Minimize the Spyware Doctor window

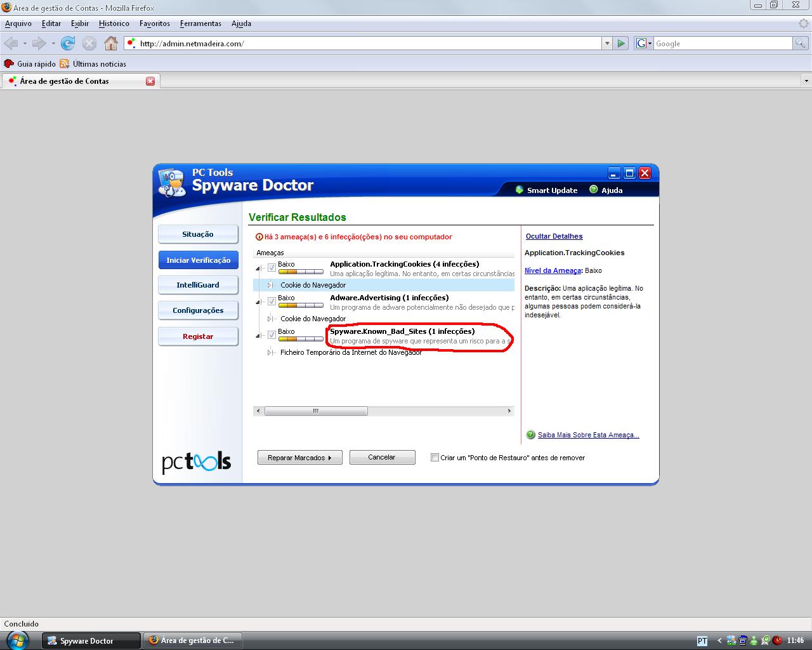tap(613, 173)
